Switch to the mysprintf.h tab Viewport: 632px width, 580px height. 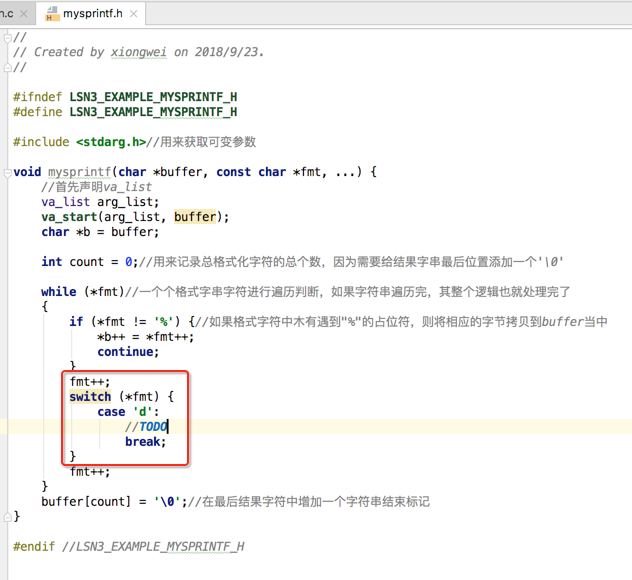(90, 14)
